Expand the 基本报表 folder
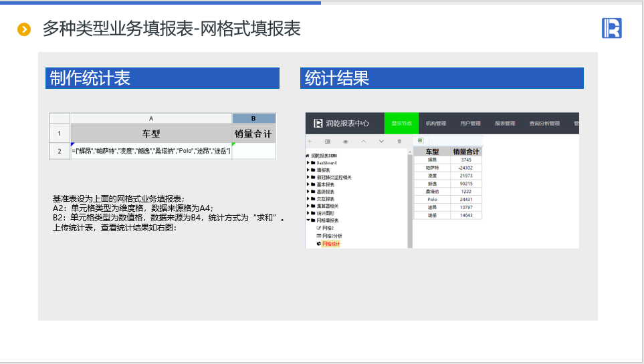644x364 pixels. point(308,184)
